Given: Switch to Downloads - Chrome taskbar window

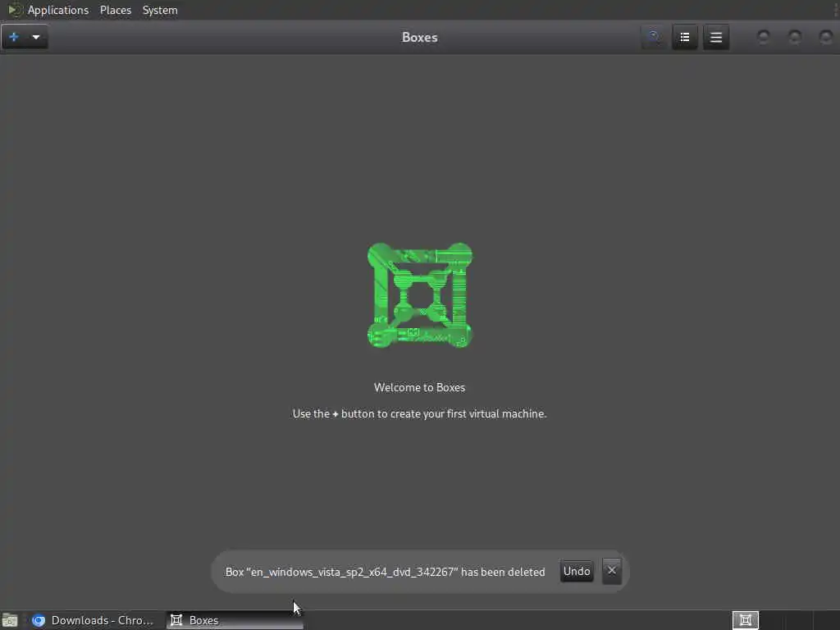Looking at the screenshot, I should point(94,620).
